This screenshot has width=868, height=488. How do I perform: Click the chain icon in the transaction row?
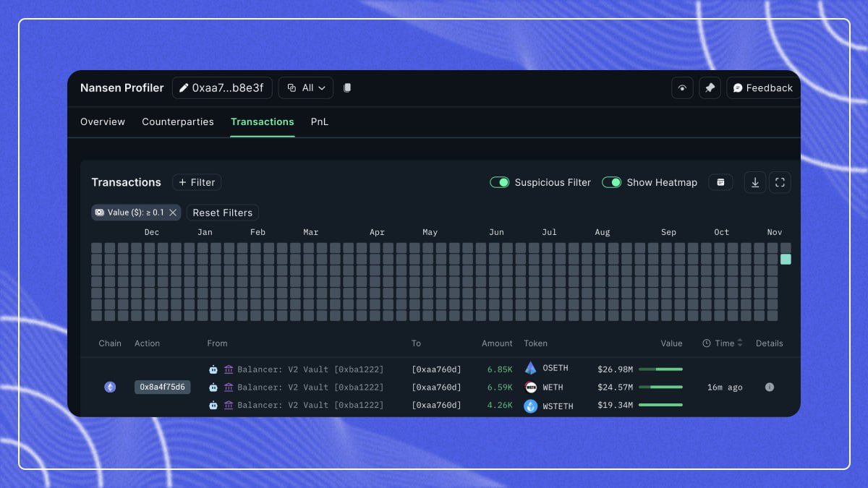click(110, 387)
